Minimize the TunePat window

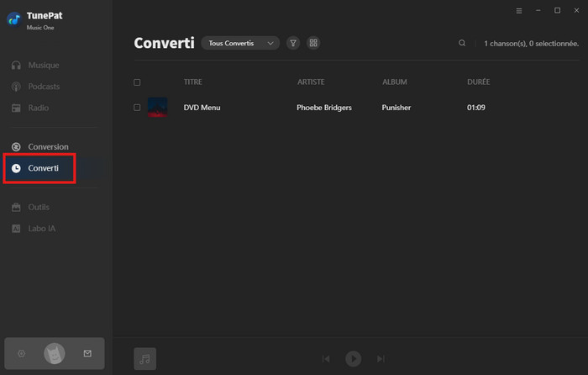click(x=538, y=11)
